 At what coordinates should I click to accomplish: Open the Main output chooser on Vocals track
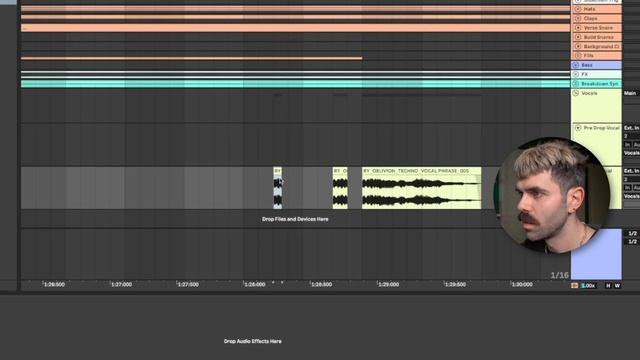(x=631, y=93)
